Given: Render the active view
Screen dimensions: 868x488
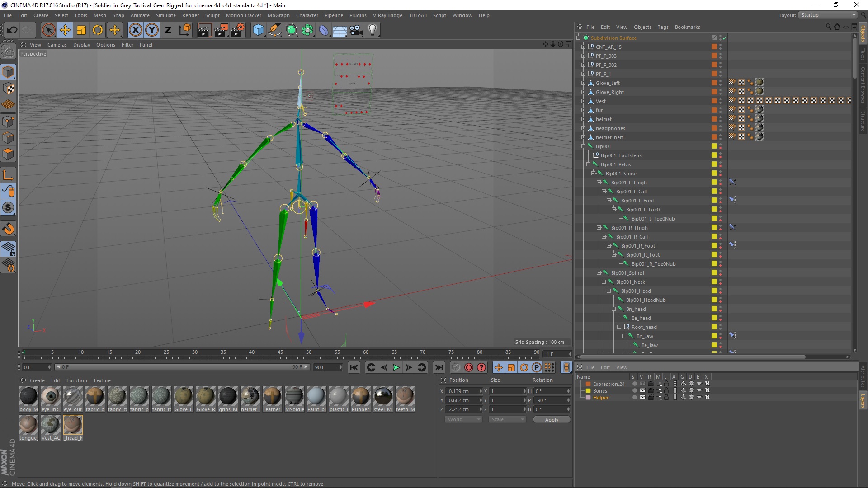Looking at the screenshot, I should (204, 30).
